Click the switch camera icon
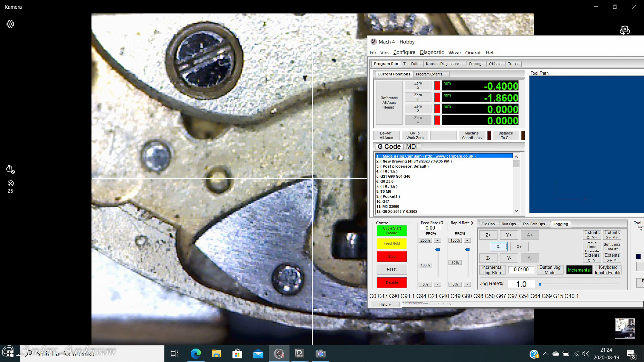The image size is (644, 362). click(x=625, y=30)
